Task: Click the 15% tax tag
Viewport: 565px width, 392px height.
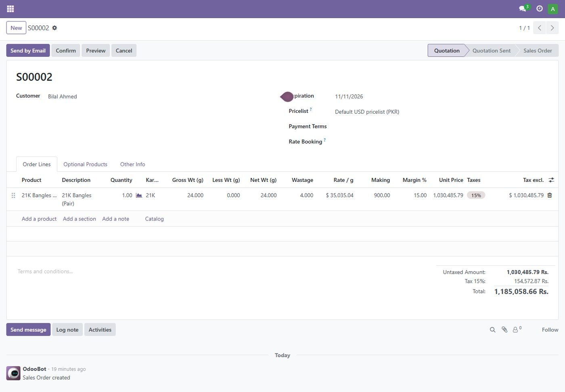Action: click(476, 195)
